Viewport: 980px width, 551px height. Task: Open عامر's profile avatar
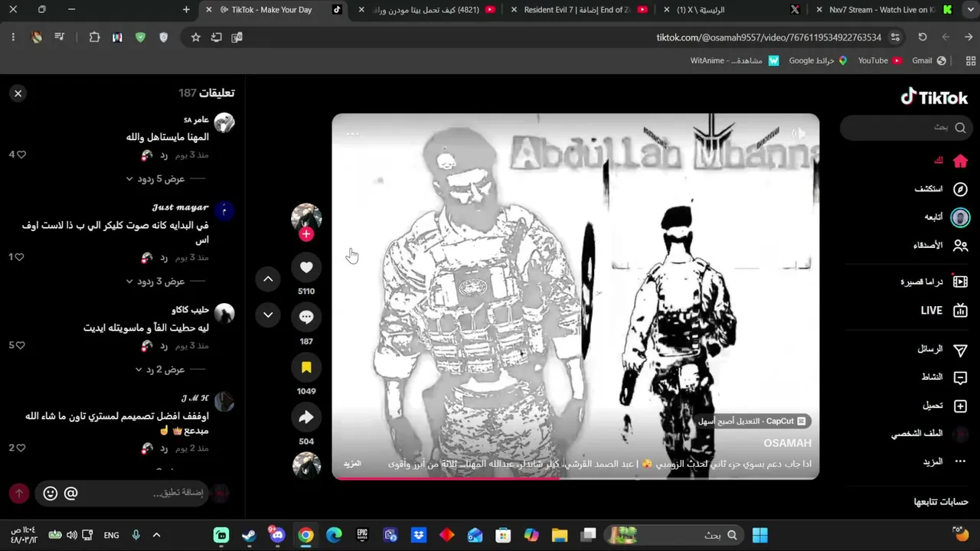(224, 122)
